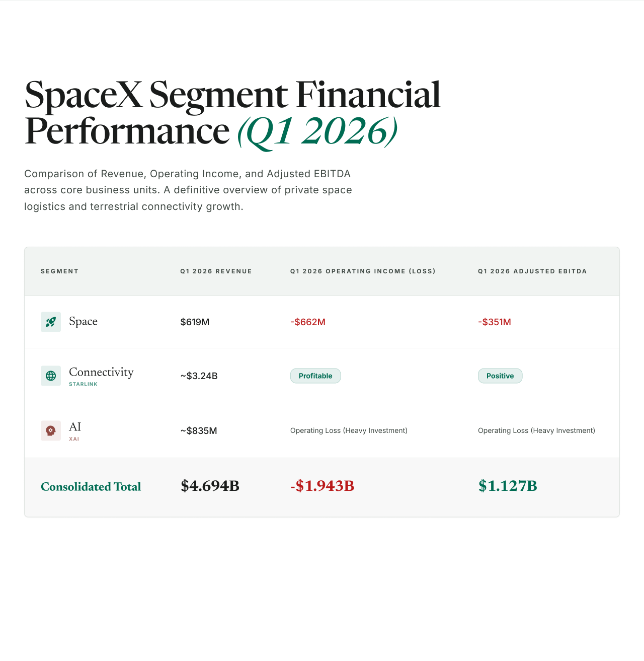Click the Connectivity revenue ~$3.24B
The height and width of the screenshot is (661, 644).
pos(199,376)
